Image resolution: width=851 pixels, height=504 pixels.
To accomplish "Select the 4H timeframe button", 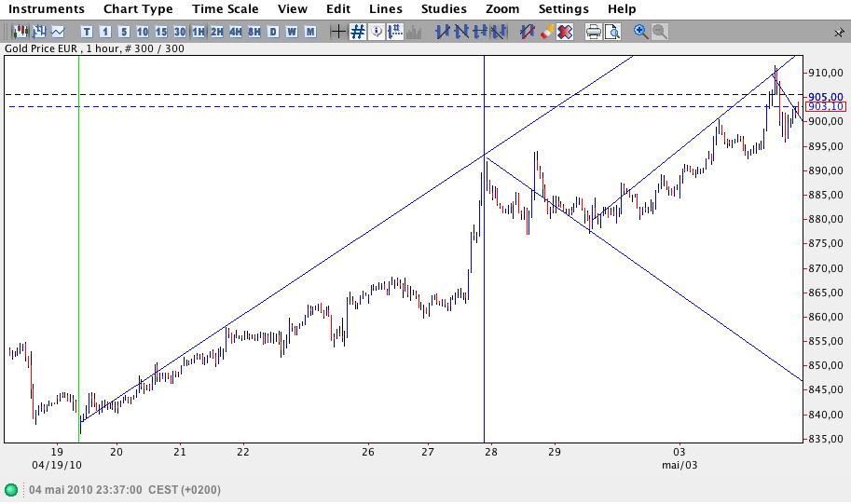I will tap(236, 32).
